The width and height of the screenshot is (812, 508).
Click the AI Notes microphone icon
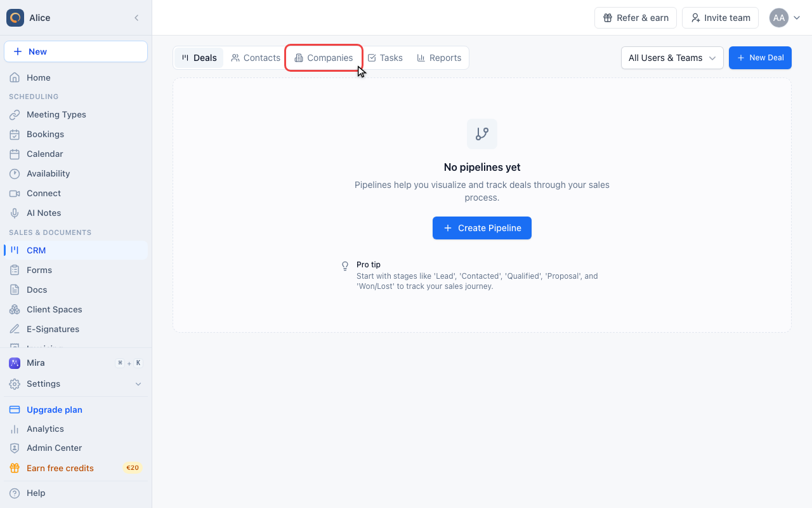pyautogui.click(x=15, y=213)
